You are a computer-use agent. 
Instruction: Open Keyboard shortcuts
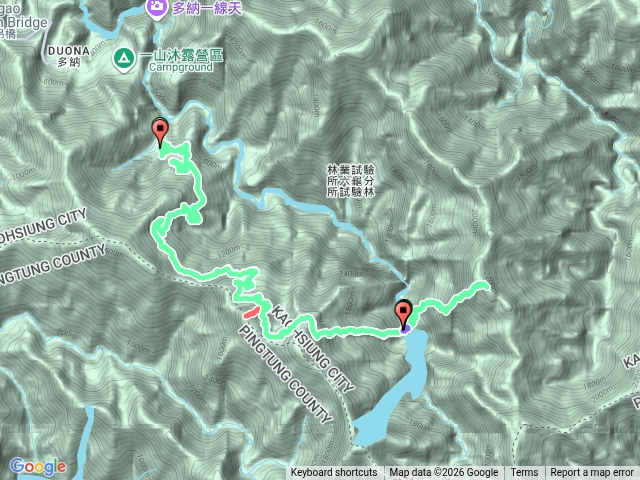point(334,473)
